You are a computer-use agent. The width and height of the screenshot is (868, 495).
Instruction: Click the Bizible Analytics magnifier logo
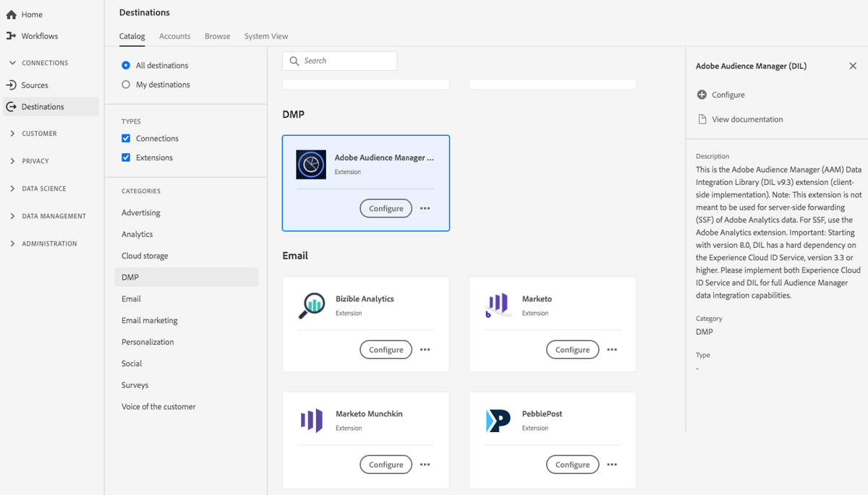pyautogui.click(x=310, y=306)
